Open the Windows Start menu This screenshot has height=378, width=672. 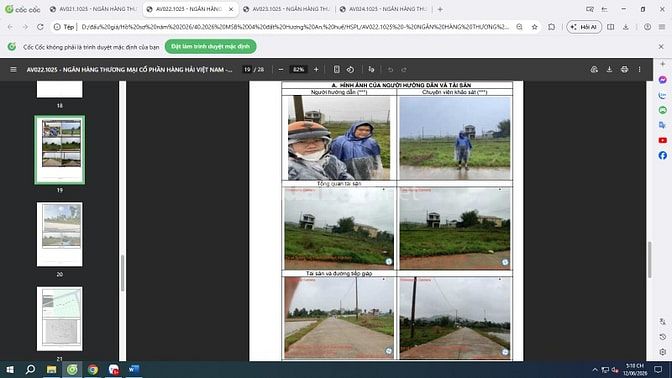[10, 369]
